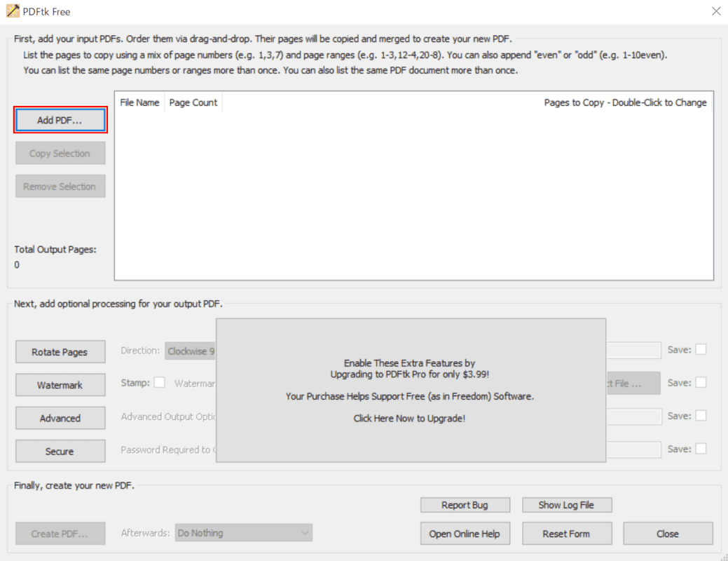Toggle Save checkbox in Secure row

tap(701, 449)
